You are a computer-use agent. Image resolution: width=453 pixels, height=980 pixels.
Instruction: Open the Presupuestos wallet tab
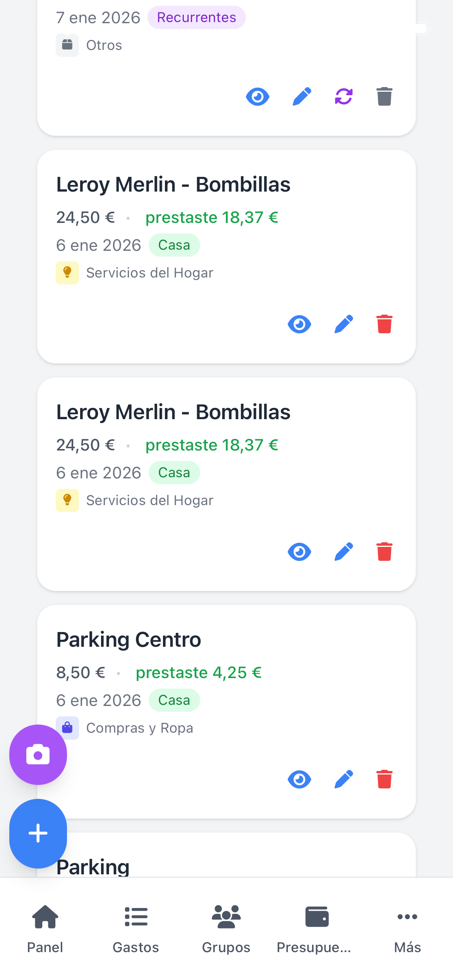tap(316, 929)
